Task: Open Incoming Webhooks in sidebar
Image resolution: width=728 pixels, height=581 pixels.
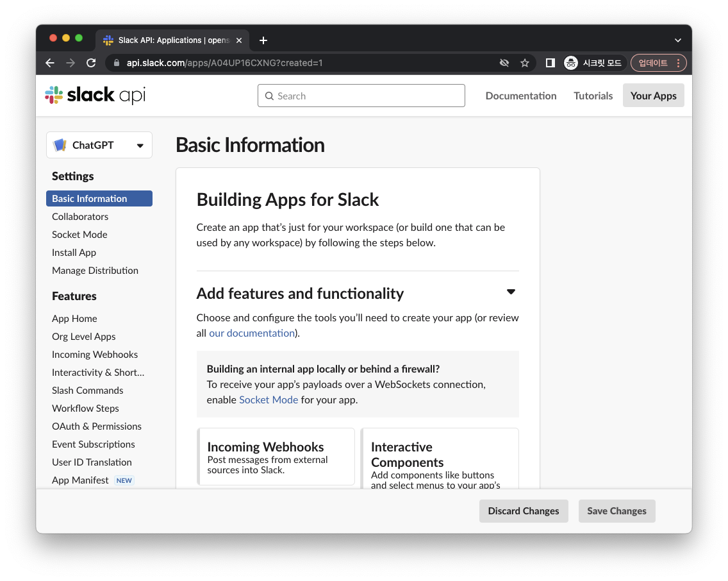Action: (x=95, y=355)
